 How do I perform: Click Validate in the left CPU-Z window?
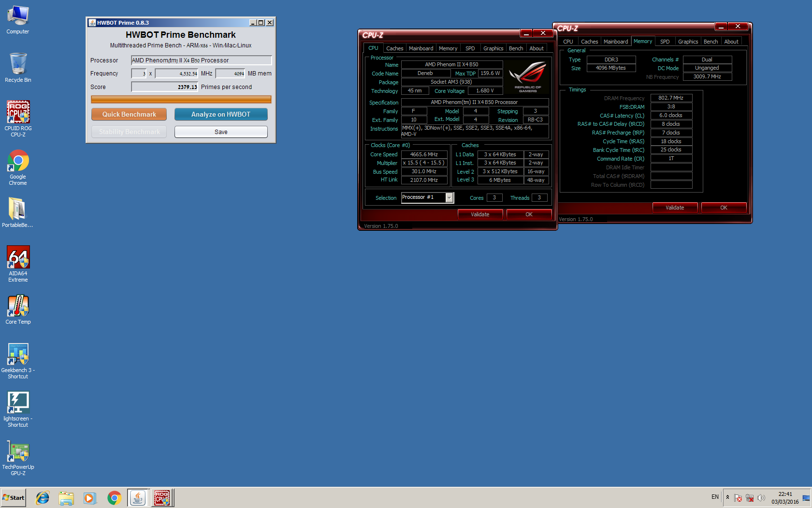(x=480, y=214)
